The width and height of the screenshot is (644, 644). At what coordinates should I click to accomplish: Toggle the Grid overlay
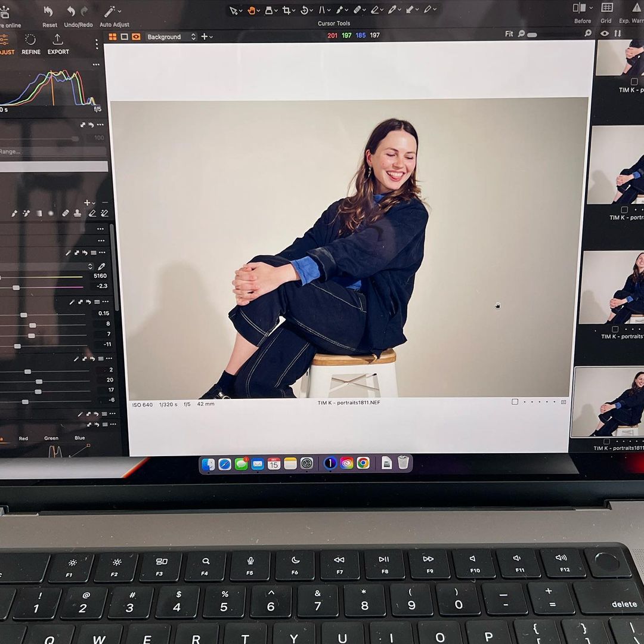[606, 8]
